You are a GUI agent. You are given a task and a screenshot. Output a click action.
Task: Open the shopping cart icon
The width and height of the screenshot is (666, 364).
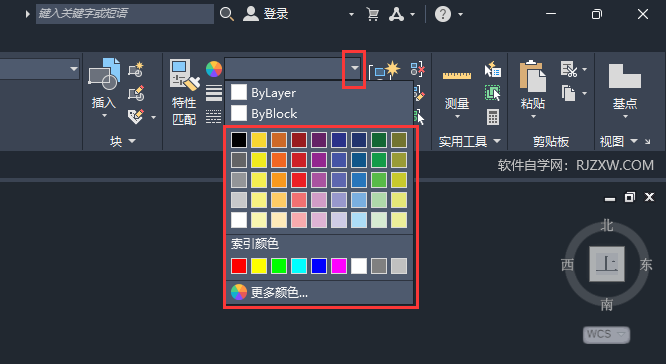[x=373, y=14]
